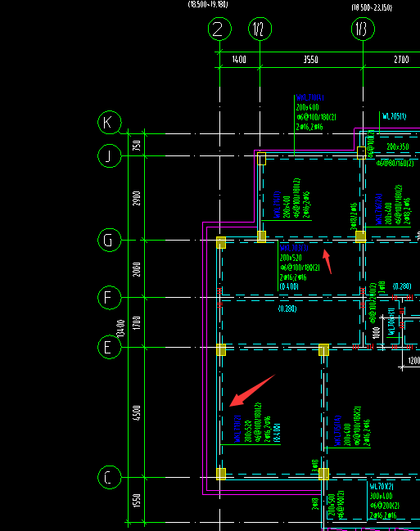The width and height of the screenshot is (420, 531).
Task: Select the WKL 710(4) beam label
Action: point(309,98)
